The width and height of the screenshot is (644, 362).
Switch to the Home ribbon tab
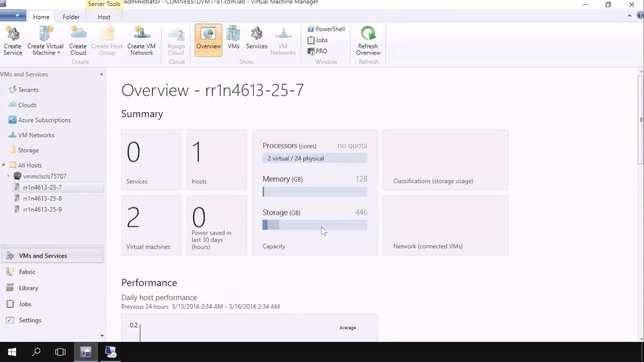click(x=41, y=17)
